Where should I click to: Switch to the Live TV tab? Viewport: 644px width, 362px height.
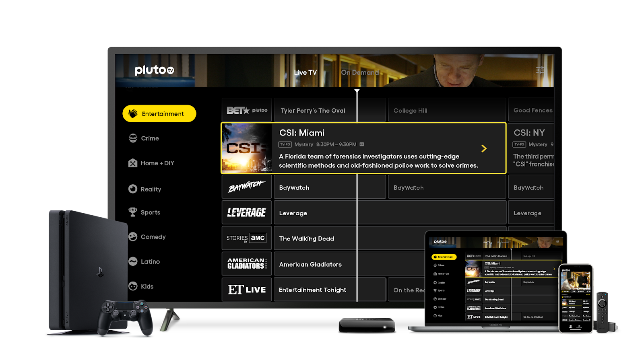(x=305, y=72)
